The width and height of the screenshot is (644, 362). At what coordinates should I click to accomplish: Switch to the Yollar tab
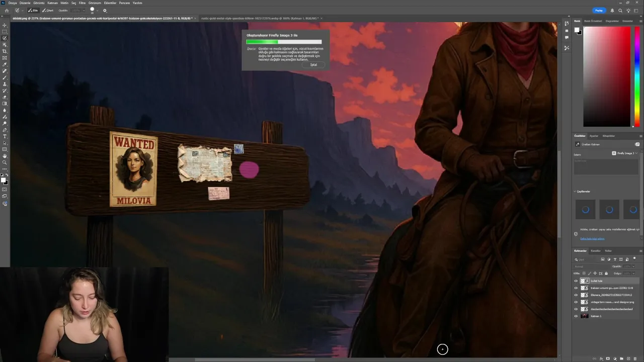tap(608, 251)
